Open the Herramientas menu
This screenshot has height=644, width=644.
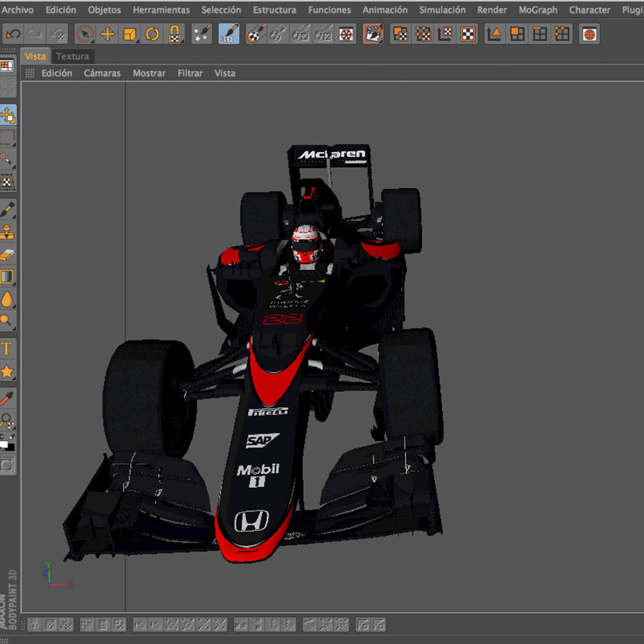point(162,10)
